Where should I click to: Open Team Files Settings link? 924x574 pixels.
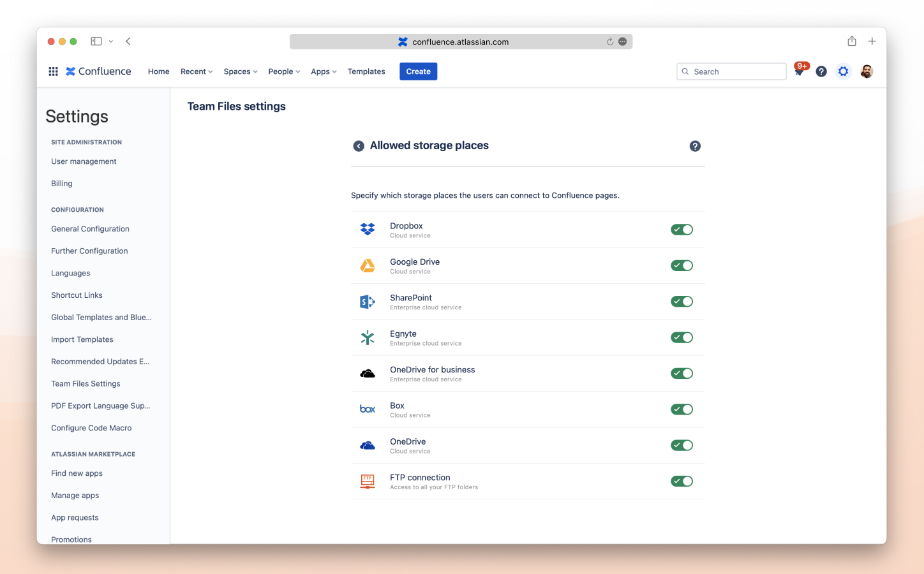coord(86,384)
